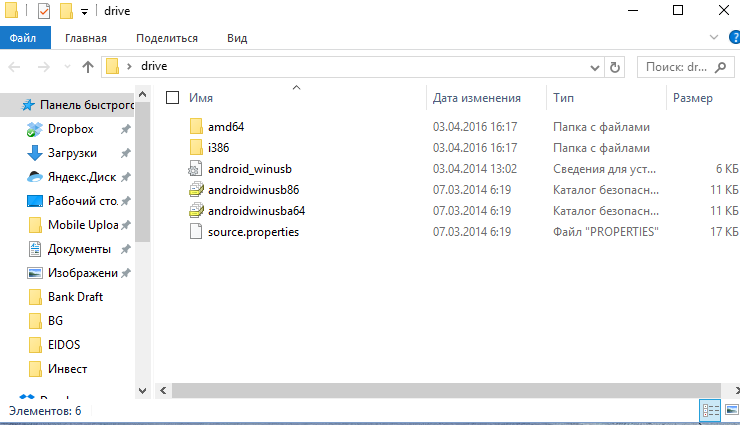Minimize the drive window
The width and height of the screenshot is (740, 425).
(633, 10)
